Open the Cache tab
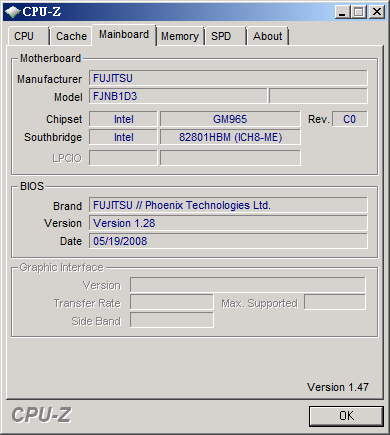Screen dimensions: 390x435 pyautogui.click(x=71, y=36)
